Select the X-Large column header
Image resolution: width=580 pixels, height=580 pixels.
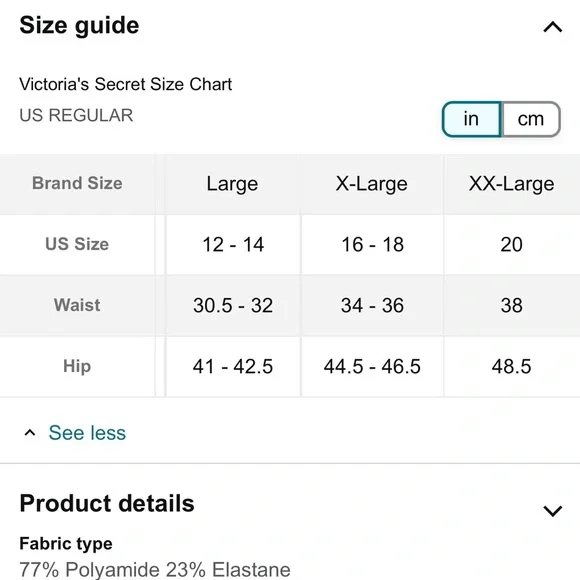(x=372, y=184)
